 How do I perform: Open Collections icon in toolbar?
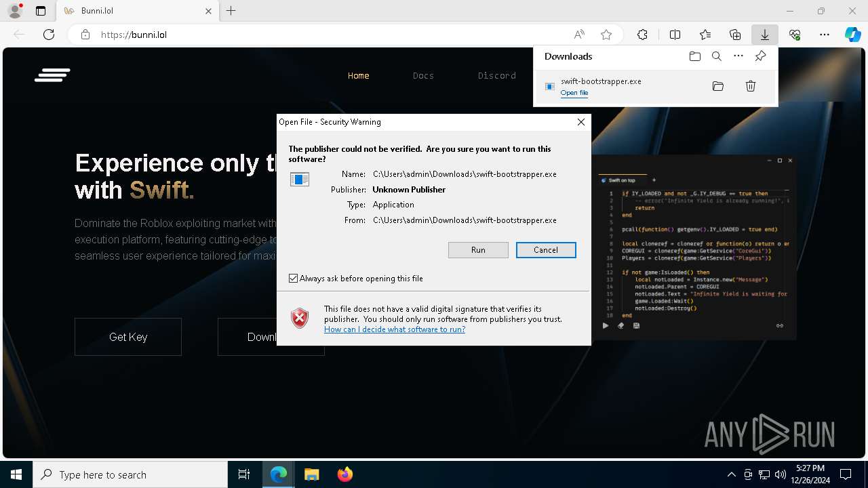(735, 35)
